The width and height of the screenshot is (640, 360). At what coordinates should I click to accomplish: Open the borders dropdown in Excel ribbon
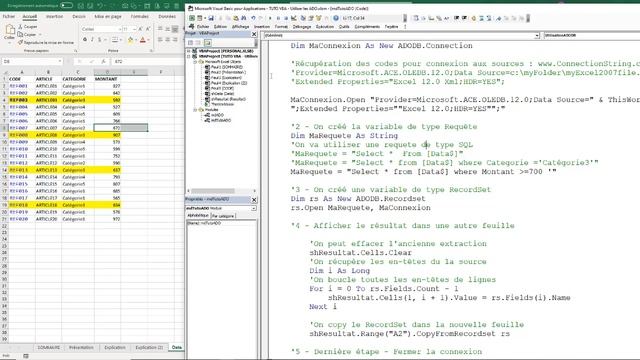[121, 40]
